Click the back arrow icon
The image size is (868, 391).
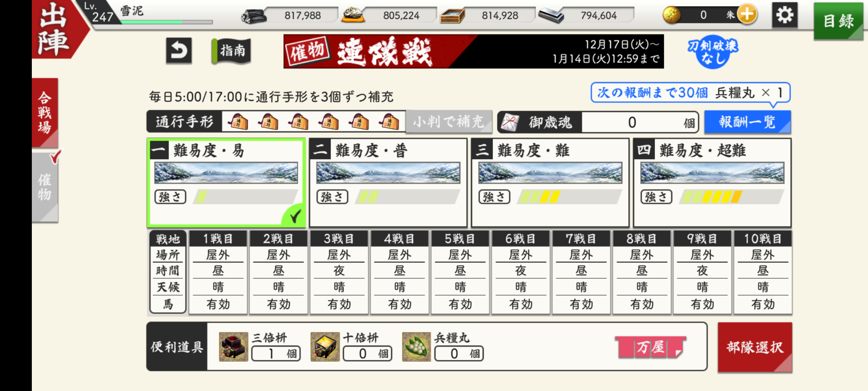pos(179,50)
